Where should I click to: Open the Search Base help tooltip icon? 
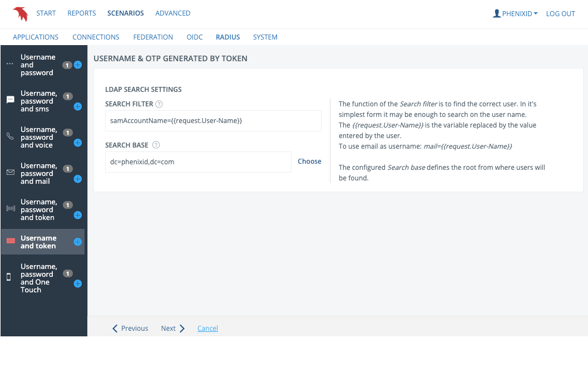[x=155, y=145]
